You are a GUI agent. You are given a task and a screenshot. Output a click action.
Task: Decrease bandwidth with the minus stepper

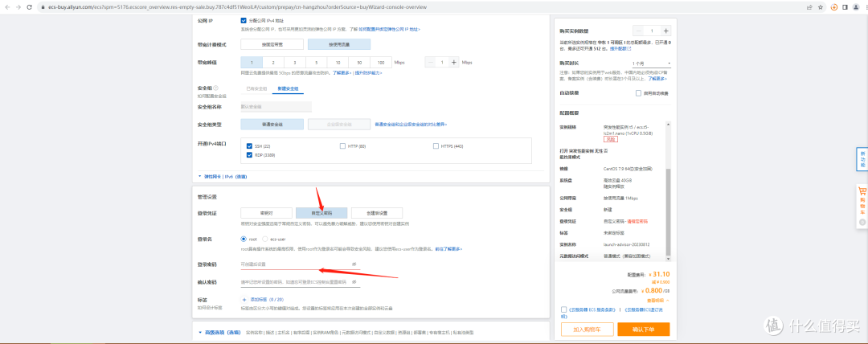[x=431, y=63]
